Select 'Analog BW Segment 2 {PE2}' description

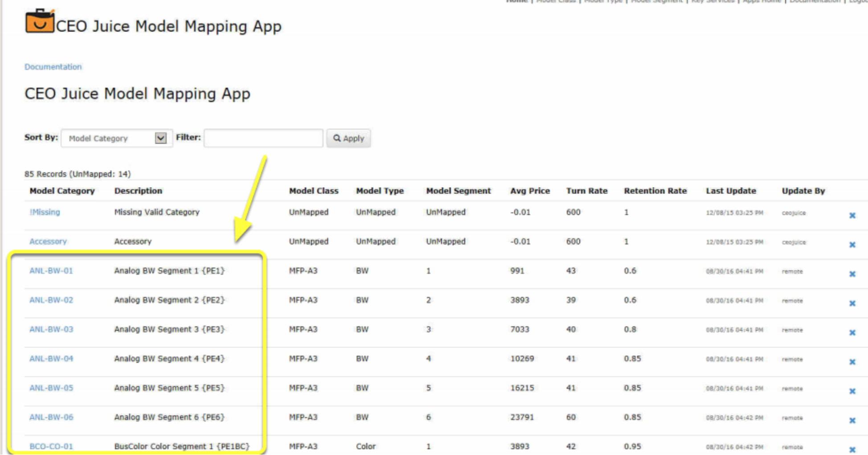tap(169, 300)
